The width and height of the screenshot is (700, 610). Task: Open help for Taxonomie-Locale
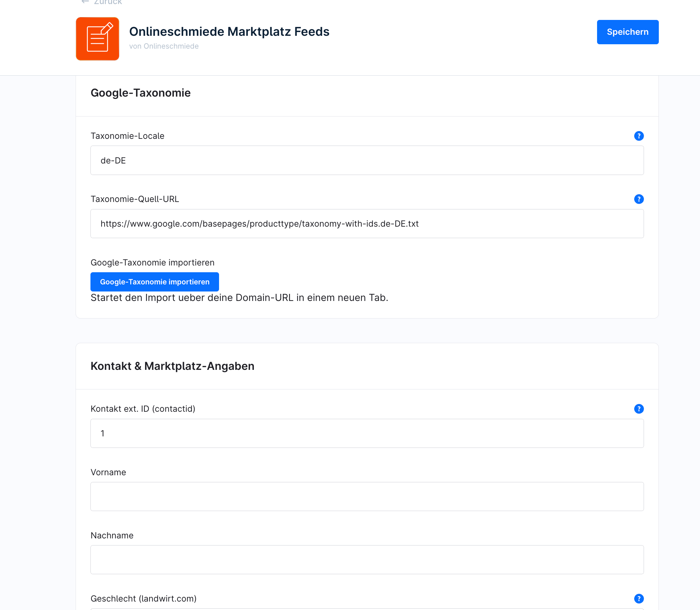(x=639, y=136)
